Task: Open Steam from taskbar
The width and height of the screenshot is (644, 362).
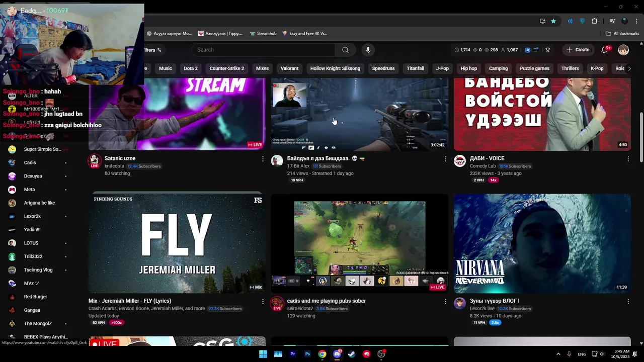Action: point(352,354)
